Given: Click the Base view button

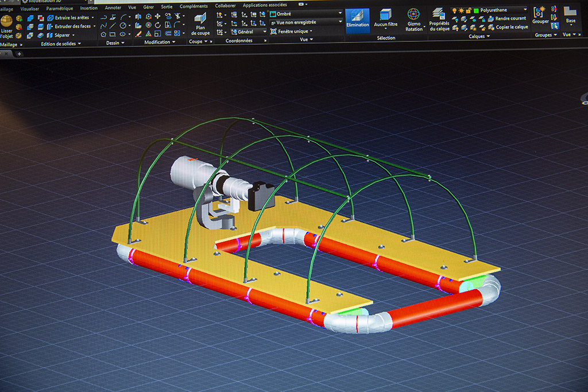Looking at the screenshot, I should coord(570,15).
